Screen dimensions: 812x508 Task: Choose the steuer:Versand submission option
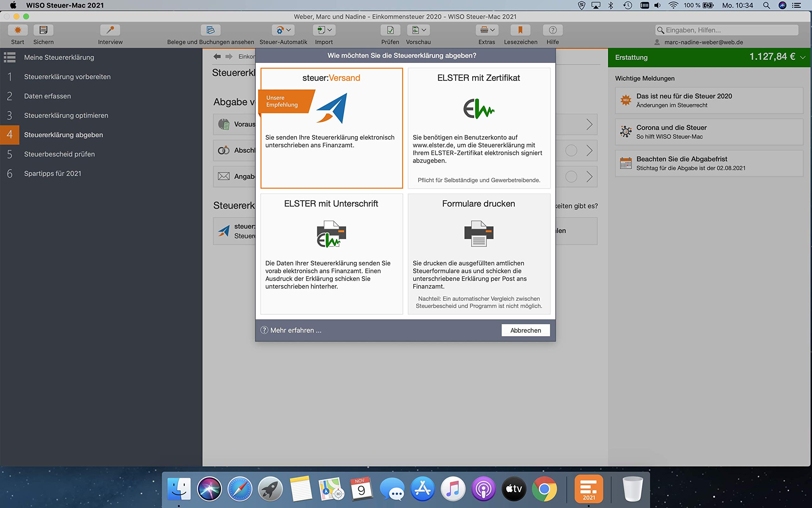point(331,128)
